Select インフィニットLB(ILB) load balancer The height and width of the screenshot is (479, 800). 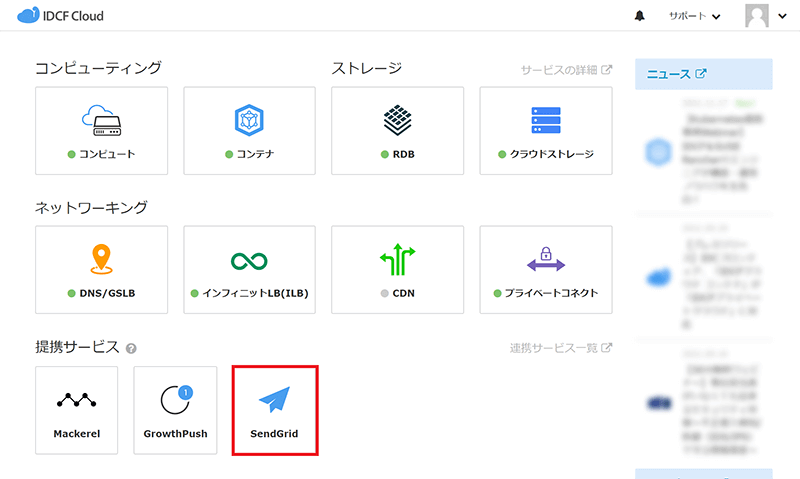(249, 269)
